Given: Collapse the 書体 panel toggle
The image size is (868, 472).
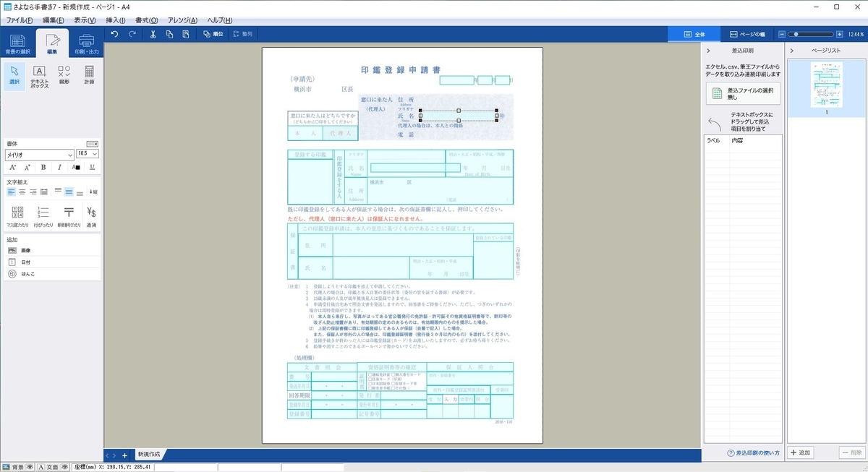Looking at the screenshot, I should click(x=92, y=143).
